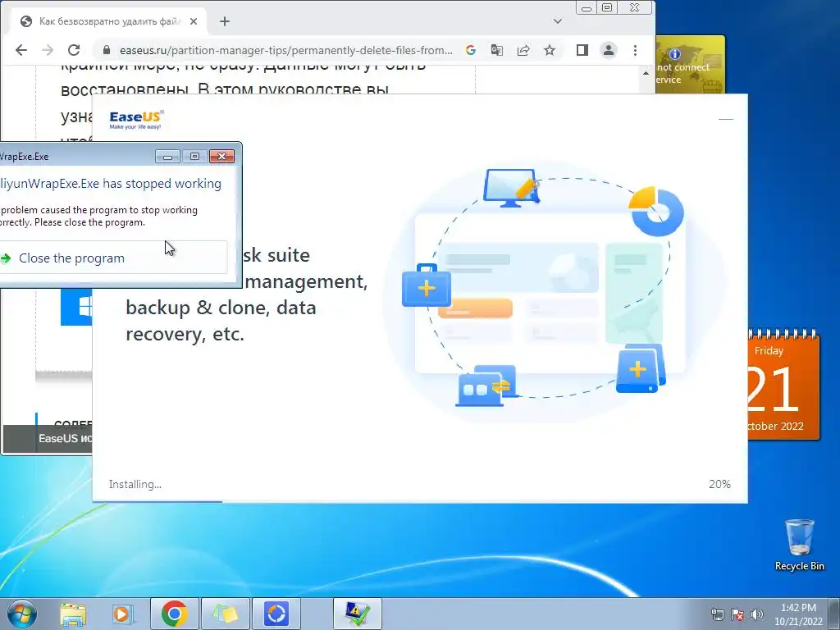This screenshot has height=630, width=840.
Task: Maximize the WrapExe.Exe error dialog
Action: [x=194, y=157]
